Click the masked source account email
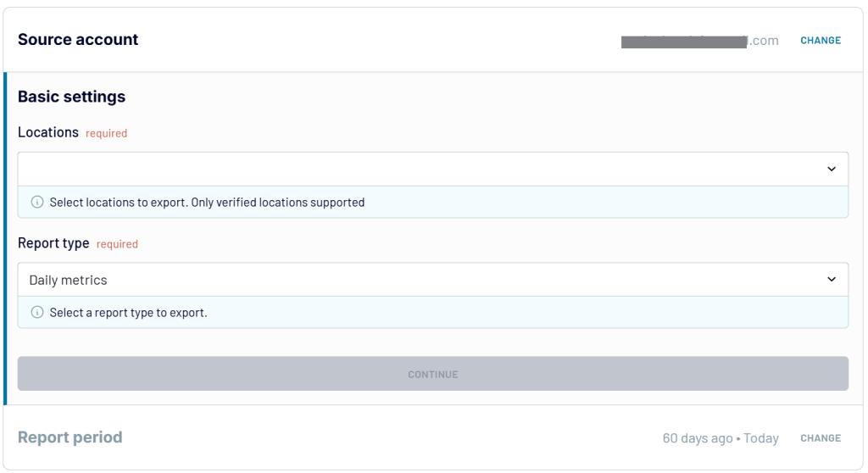 pos(699,41)
